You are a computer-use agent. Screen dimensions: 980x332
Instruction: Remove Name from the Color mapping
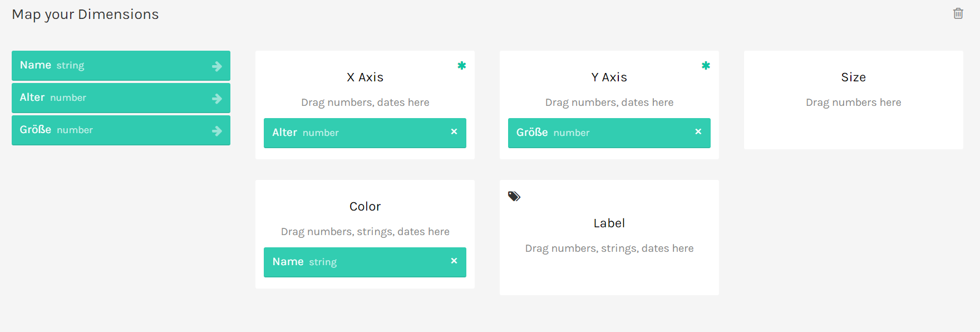tap(454, 261)
